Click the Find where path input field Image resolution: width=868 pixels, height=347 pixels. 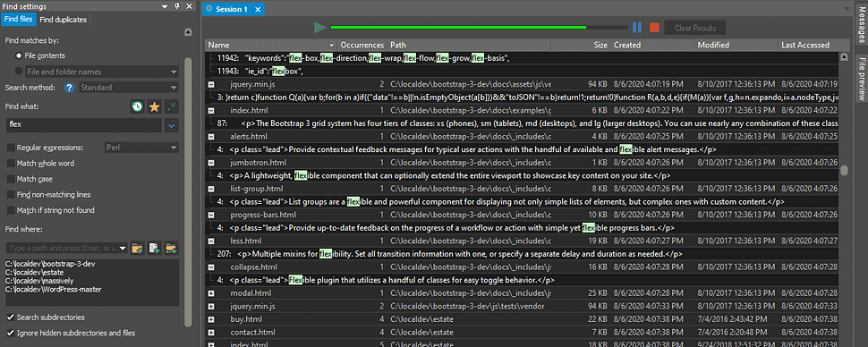[62, 249]
